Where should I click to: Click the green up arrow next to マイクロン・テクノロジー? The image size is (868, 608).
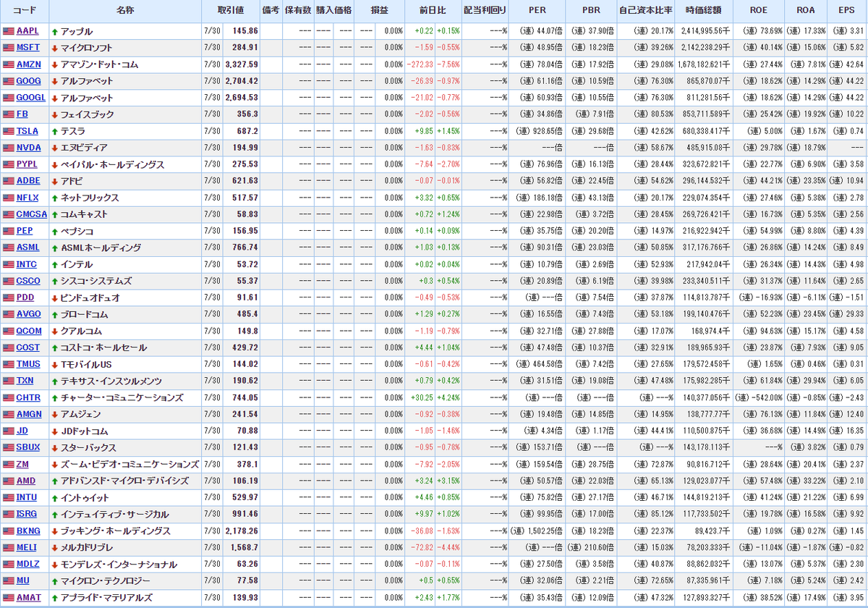click(55, 581)
